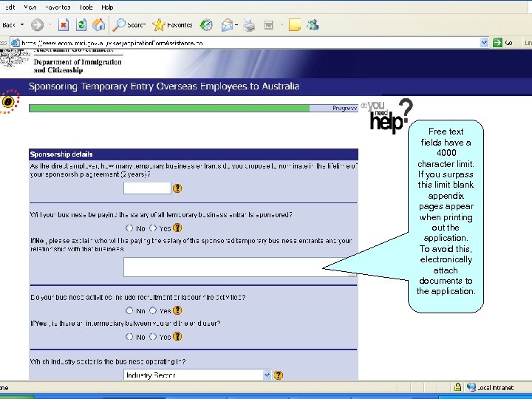Open the Back button history dropdown arrow
This screenshot has height=399, width=532.
pos(22,25)
